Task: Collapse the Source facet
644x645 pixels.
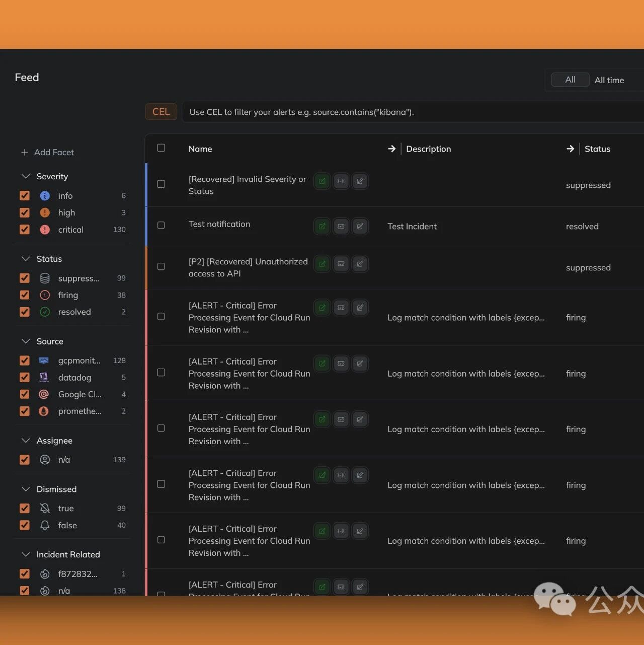Action: [26, 341]
